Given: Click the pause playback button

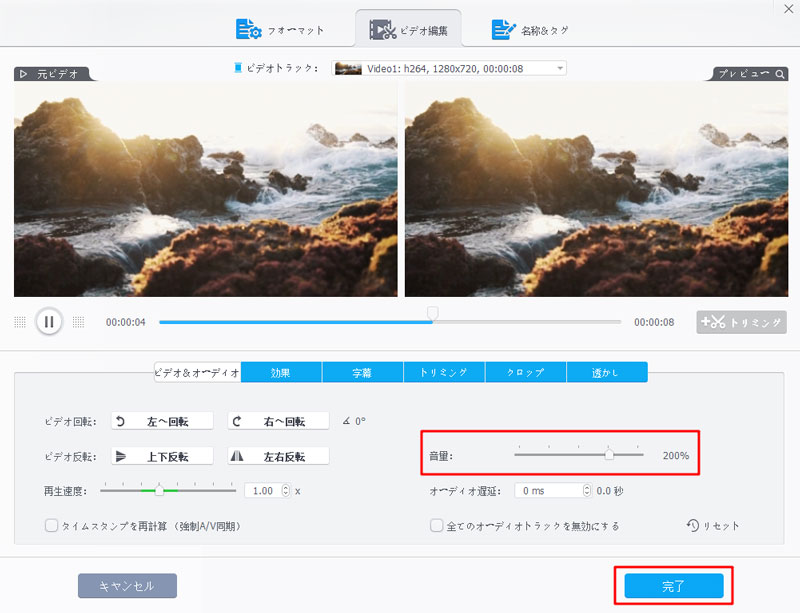Looking at the screenshot, I should pos(48,322).
